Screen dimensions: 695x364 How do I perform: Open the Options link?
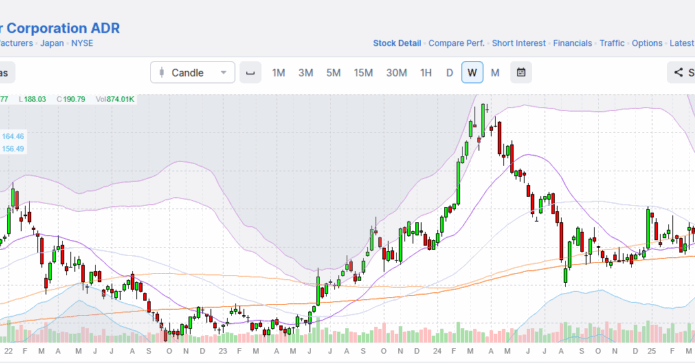click(647, 43)
